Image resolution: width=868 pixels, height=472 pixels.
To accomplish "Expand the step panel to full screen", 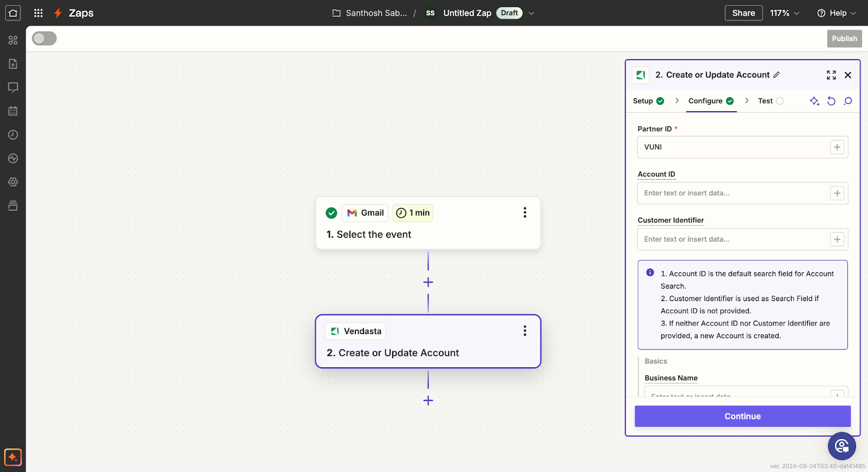I will (x=831, y=75).
